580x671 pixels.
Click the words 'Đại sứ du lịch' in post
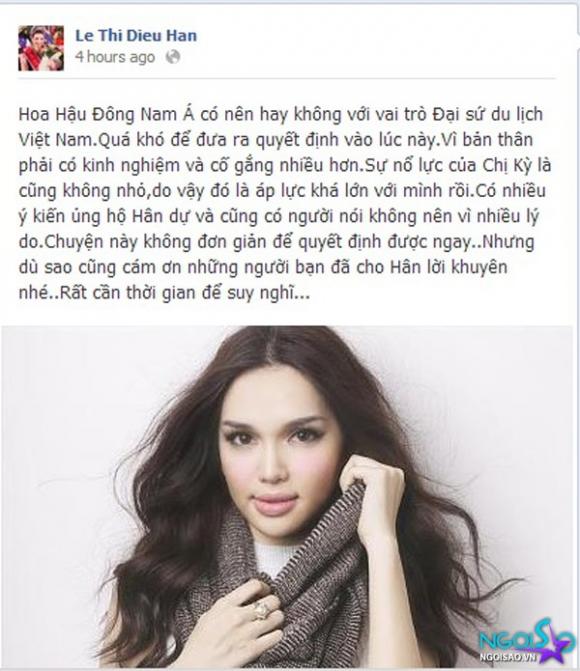487,115
